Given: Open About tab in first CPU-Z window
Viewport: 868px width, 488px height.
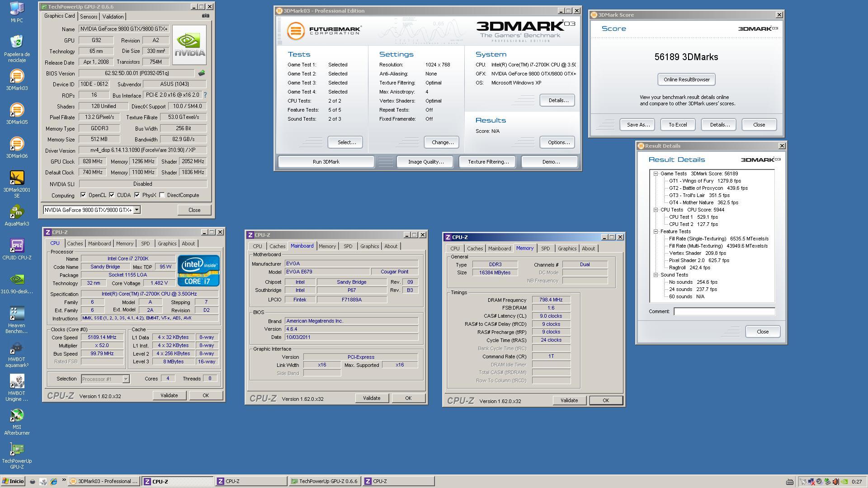Looking at the screenshot, I should coord(189,244).
